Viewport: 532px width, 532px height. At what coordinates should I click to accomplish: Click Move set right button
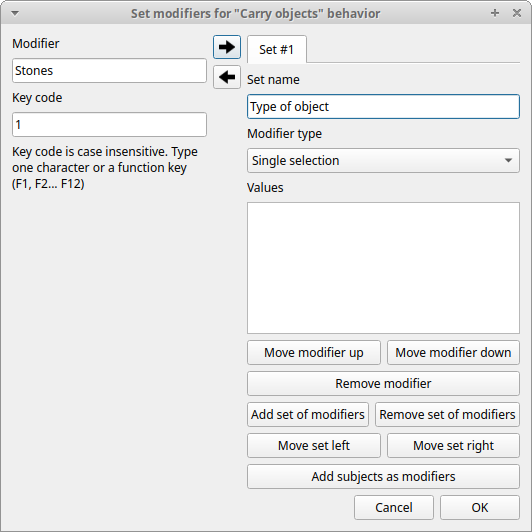click(x=453, y=445)
